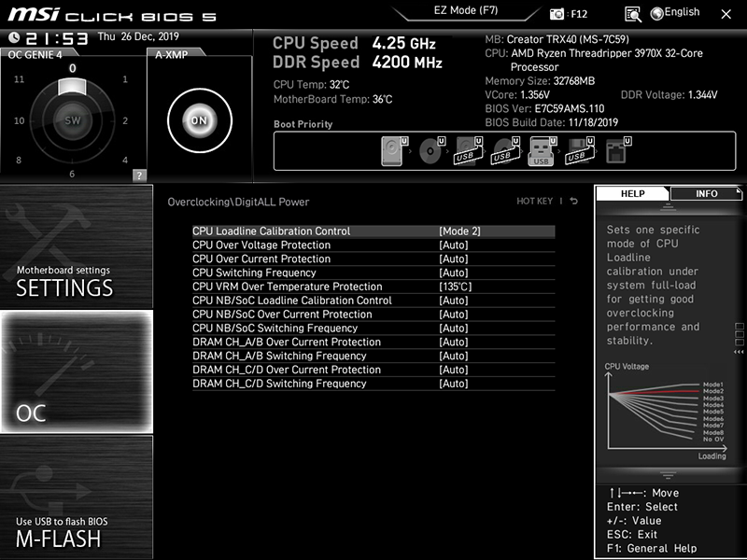Change DRAM CH_A/B Over Current Protection value

(x=454, y=342)
